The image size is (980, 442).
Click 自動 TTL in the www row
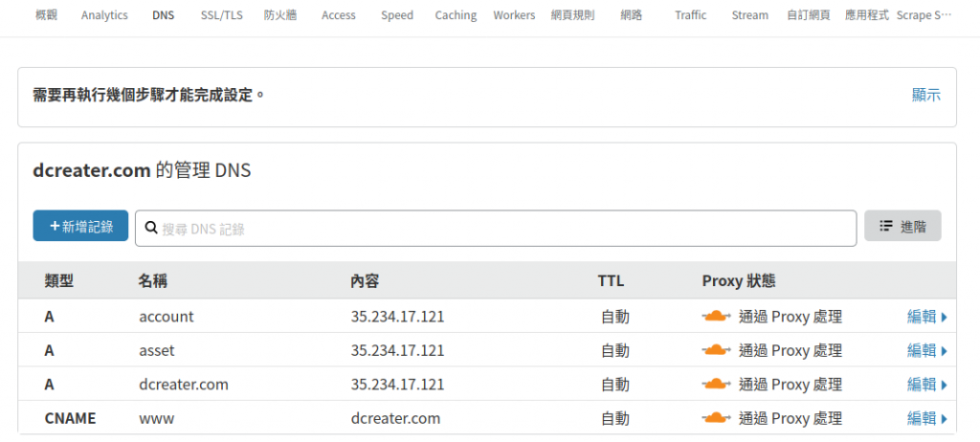[615, 418]
